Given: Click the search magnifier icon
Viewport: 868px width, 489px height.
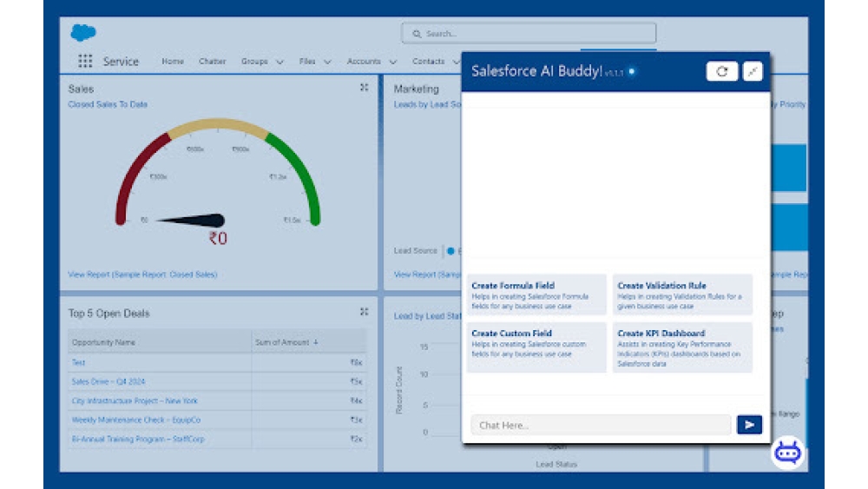Looking at the screenshot, I should point(417,34).
